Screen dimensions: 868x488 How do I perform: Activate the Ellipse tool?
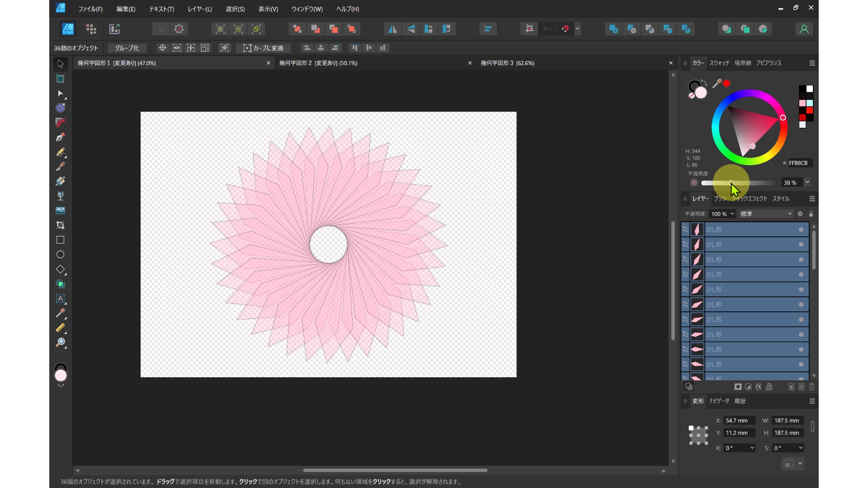point(60,254)
